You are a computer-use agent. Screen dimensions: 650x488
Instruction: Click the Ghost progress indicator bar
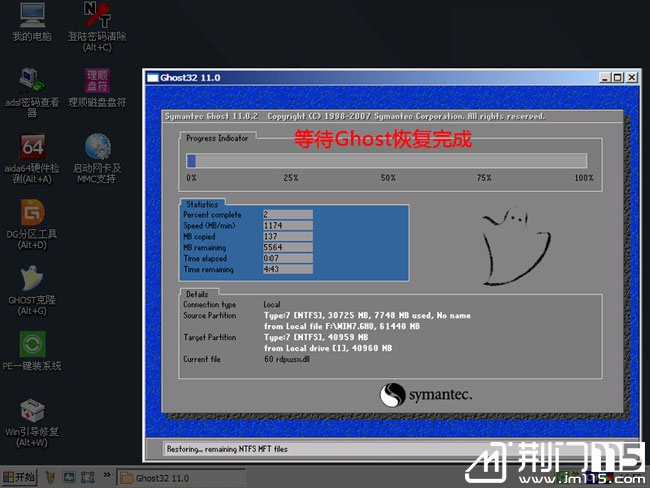[386, 161]
